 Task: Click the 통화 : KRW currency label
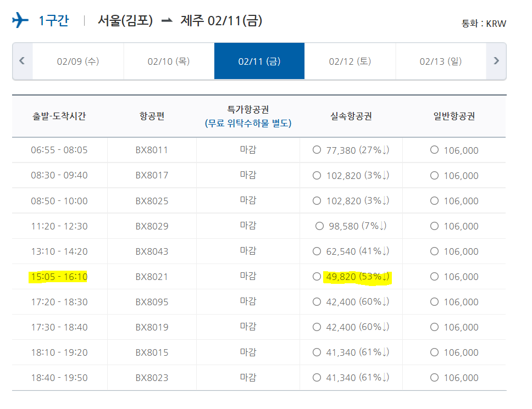[484, 24]
